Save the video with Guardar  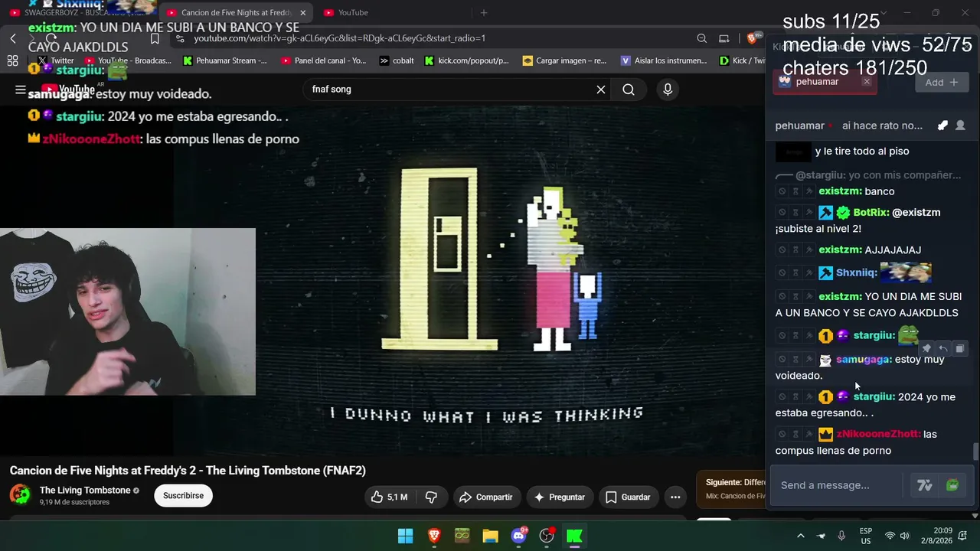(628, 497)
